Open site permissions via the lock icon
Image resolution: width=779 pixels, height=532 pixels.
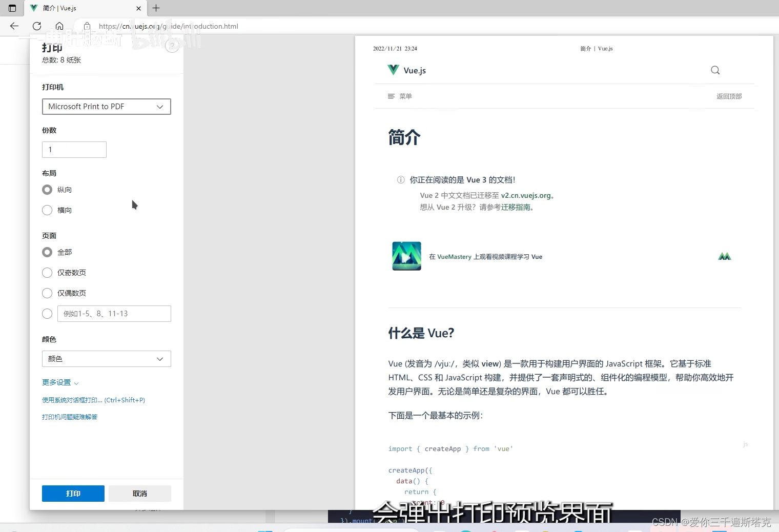point(87,26)
